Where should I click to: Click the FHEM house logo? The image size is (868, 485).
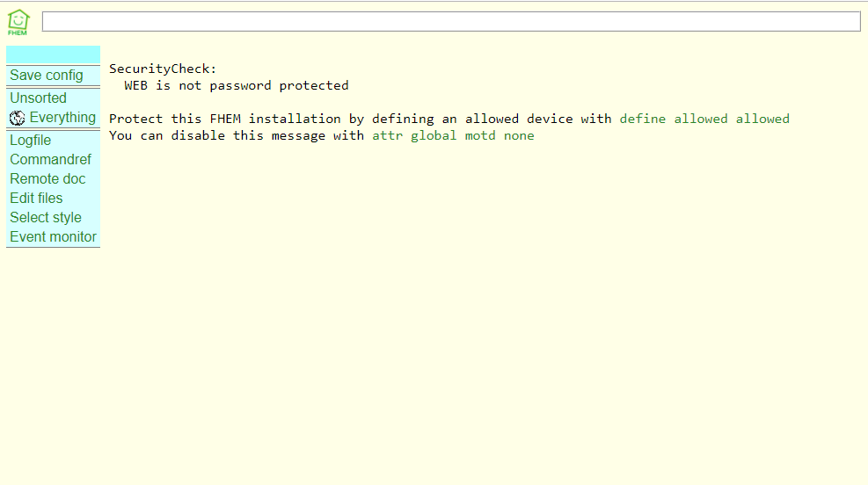18,22
